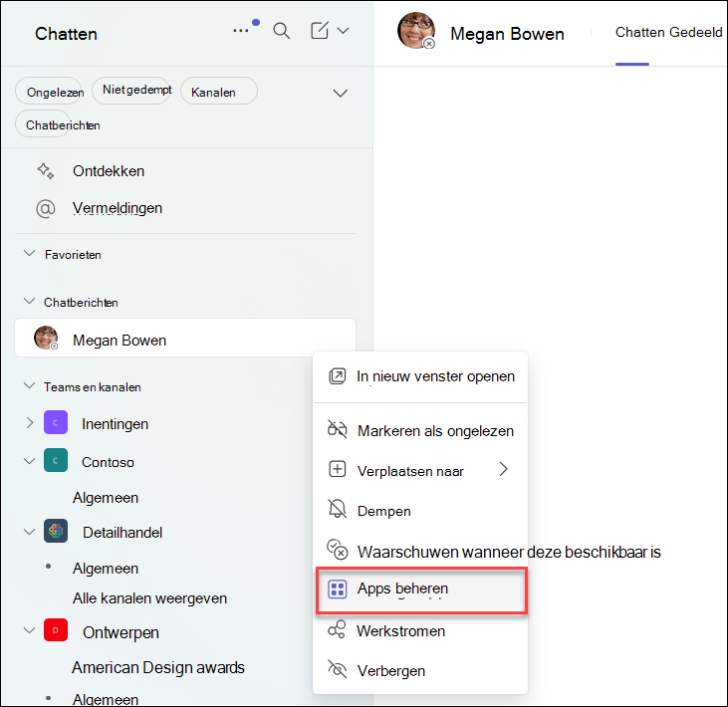This screenshot has width=728, height=707.
Task: Click Alle kanalen weergeven link
Action: pos(149,598)
